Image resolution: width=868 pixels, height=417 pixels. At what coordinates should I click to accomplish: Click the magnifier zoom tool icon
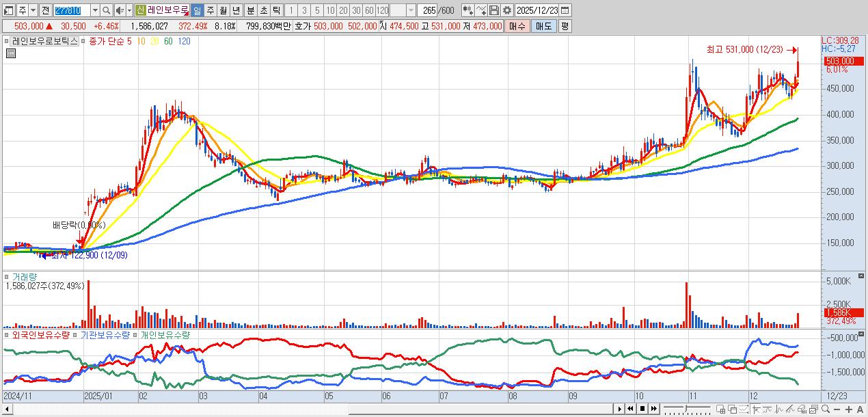tap(826, 409)
